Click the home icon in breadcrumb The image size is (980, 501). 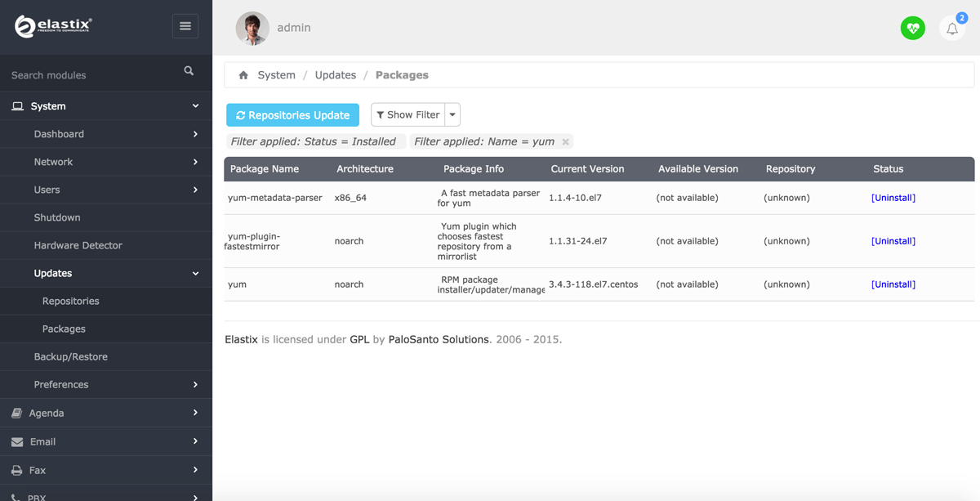point(243,75)
